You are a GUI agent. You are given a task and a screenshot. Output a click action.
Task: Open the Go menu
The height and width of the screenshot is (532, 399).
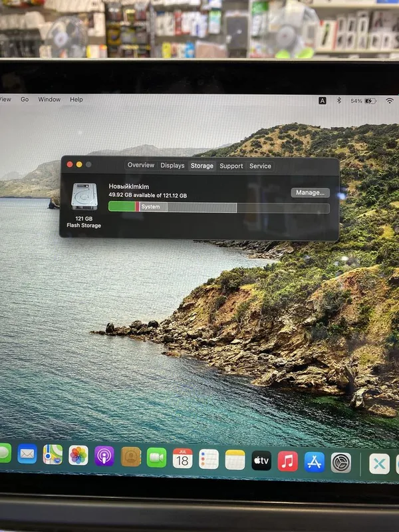(x=25, y=99)
